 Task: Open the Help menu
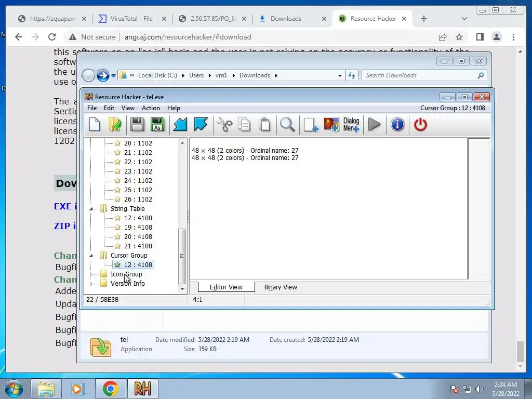(x=174, y=108)
